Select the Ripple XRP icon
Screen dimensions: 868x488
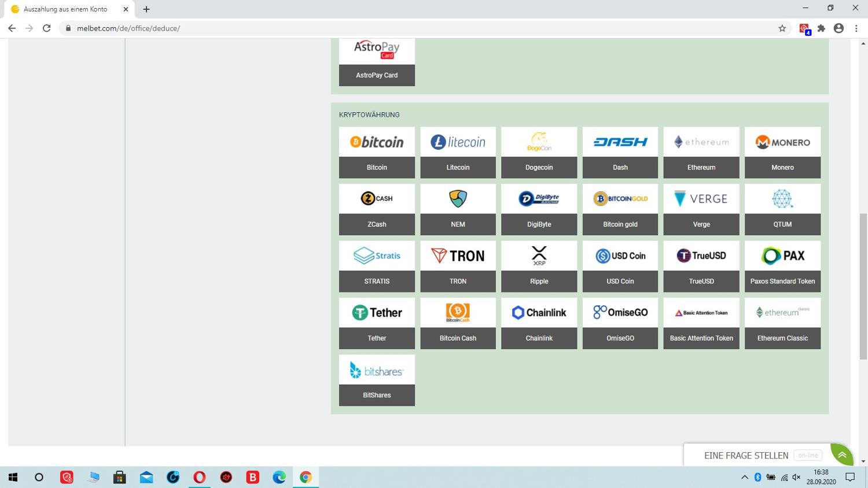tap(539, 256)
